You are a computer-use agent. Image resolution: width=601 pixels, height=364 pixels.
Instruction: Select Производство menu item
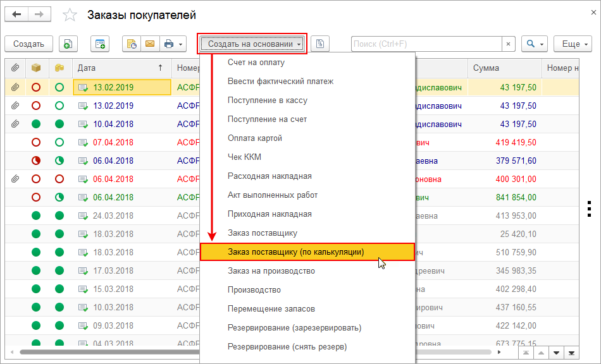pyautogui.click(x=254, y=289)
